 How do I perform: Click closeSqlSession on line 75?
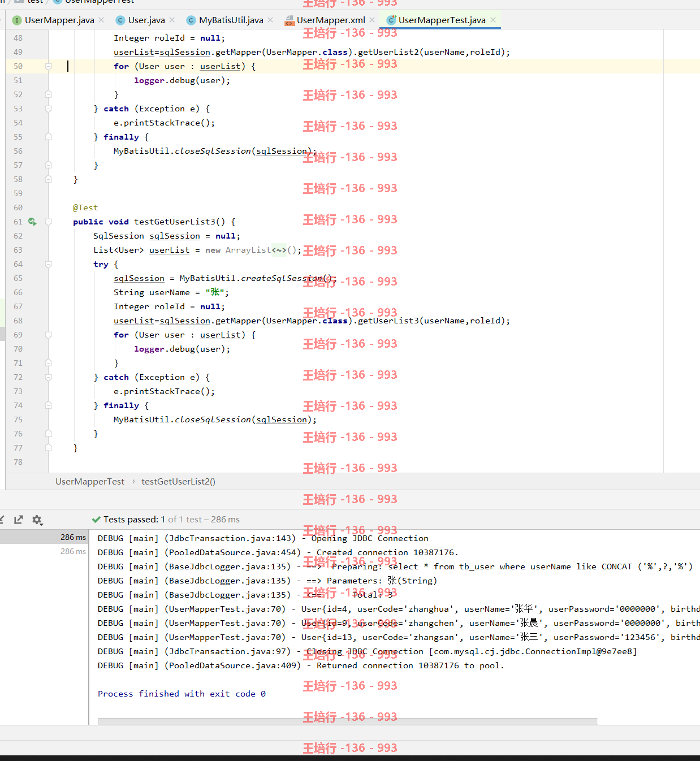213,420
